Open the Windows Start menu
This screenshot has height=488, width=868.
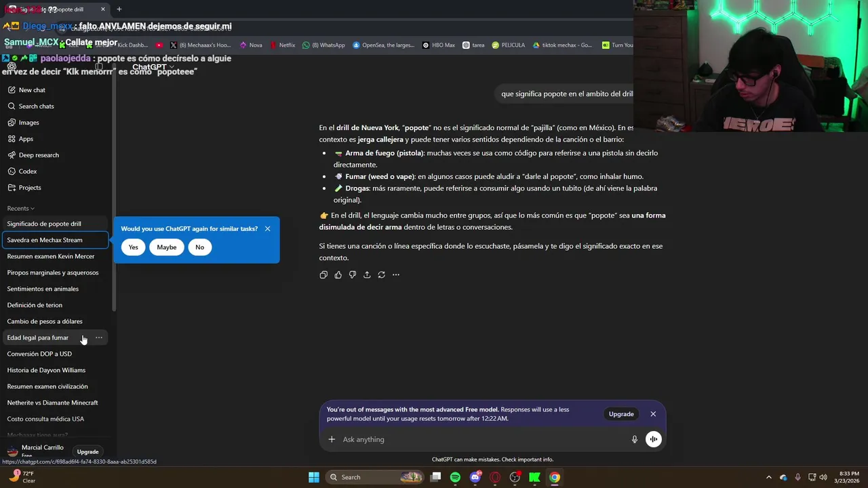(x=314, y=477)
